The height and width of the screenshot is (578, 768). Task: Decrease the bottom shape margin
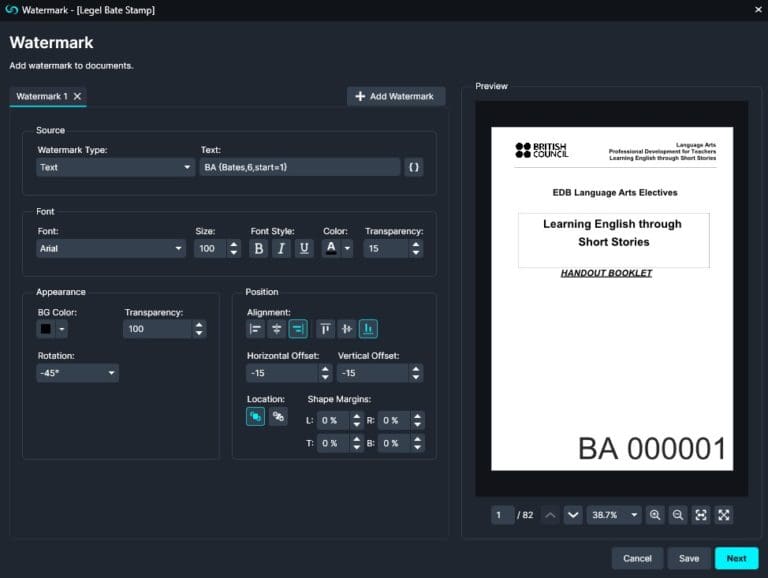coord(417,448)
